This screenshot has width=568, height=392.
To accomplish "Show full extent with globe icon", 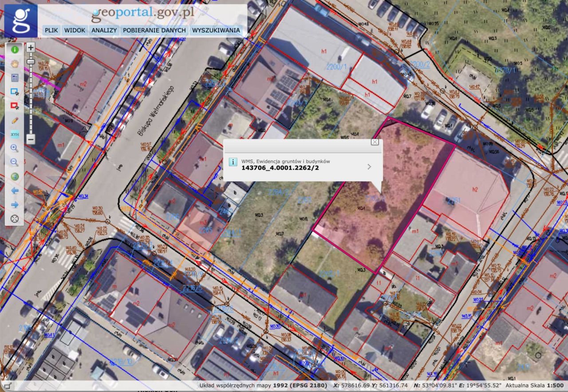I will [x=15, y=176].
